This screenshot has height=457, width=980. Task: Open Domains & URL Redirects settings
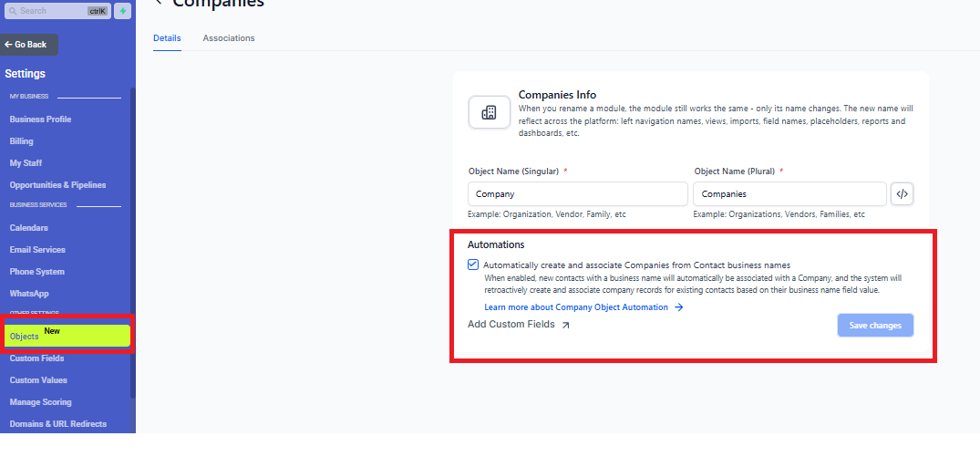57,424
